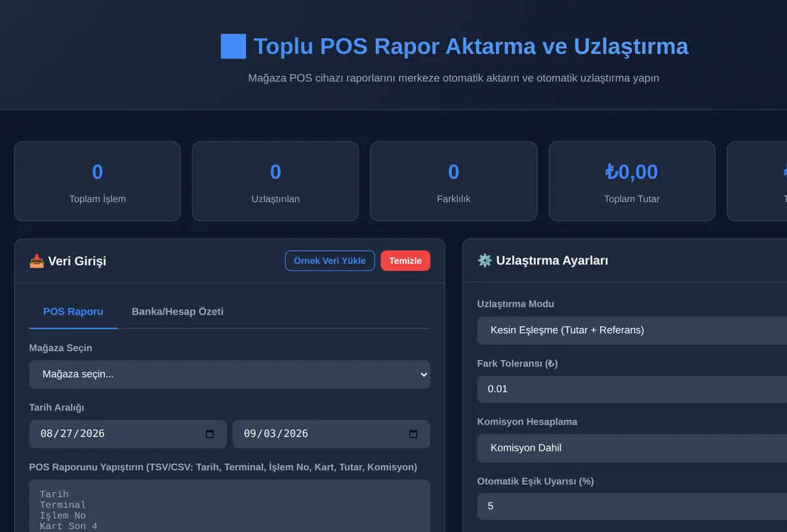Click the Fark Toleransı field showing 0.01

point(632,389)
